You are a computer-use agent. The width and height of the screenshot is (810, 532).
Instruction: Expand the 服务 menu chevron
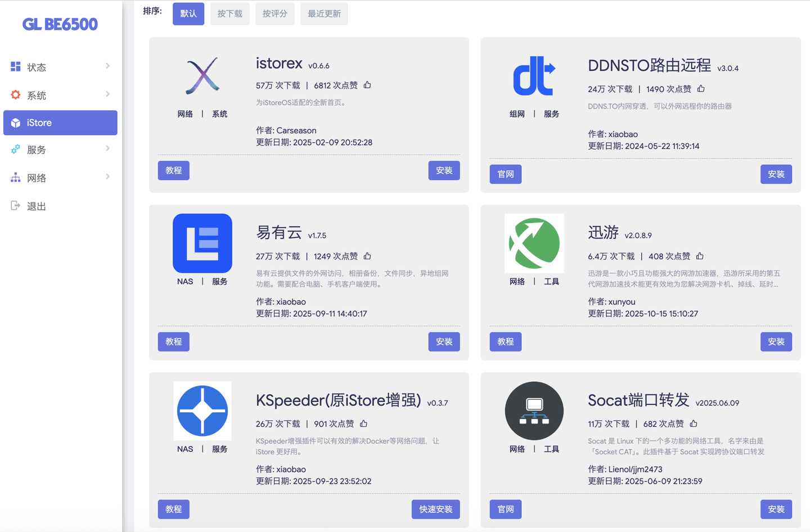(x=107, y=148)
